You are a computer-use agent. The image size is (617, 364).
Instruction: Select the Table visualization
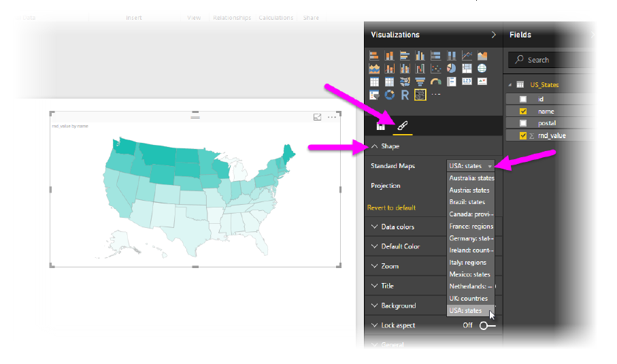point(374,82)
